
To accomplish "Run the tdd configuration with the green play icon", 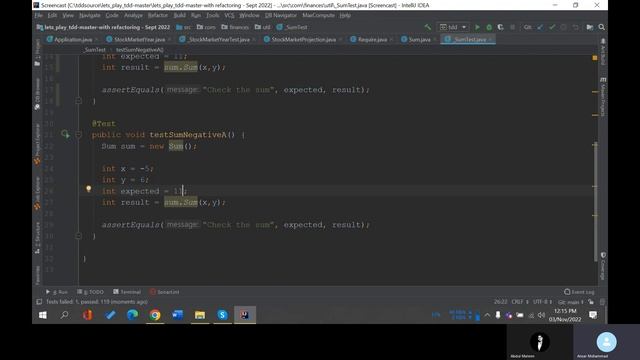I will (x=477, y=27).
